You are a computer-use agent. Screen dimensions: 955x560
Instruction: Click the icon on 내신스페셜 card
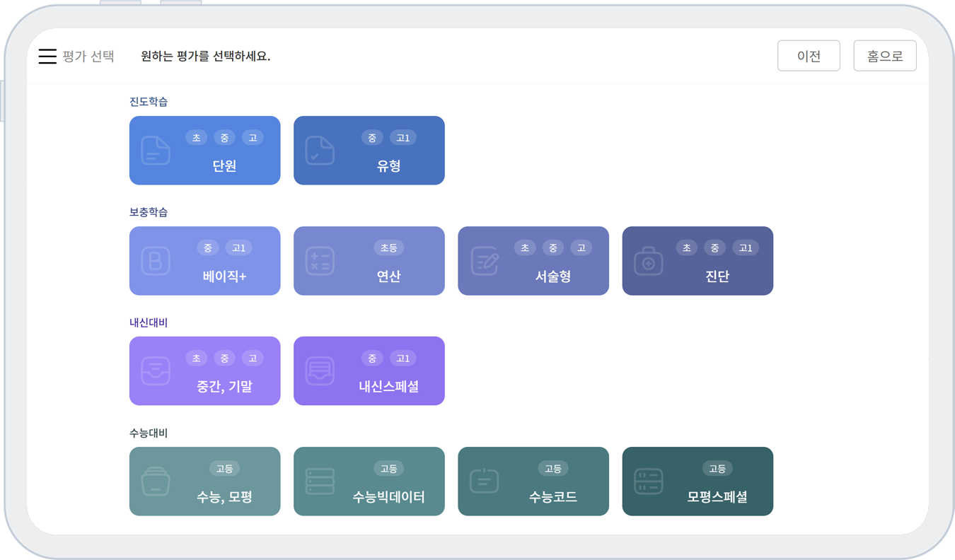(320, 371)
